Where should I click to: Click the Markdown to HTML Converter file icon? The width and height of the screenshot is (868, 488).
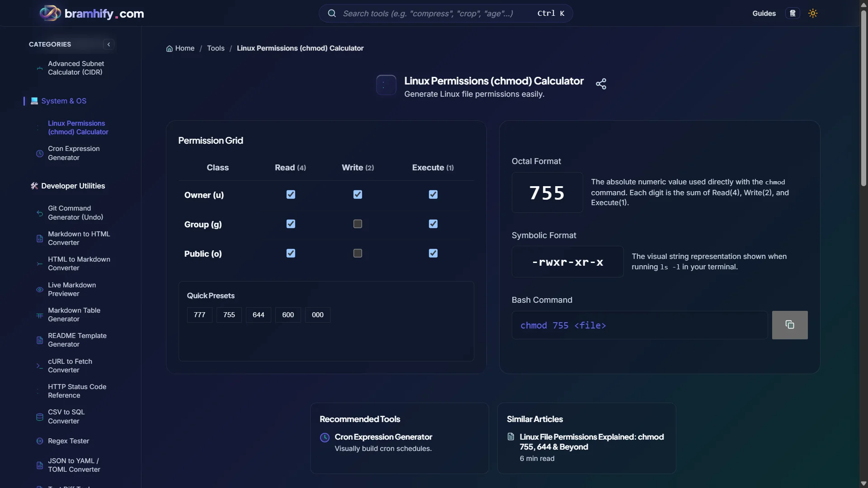click(40, 238)
